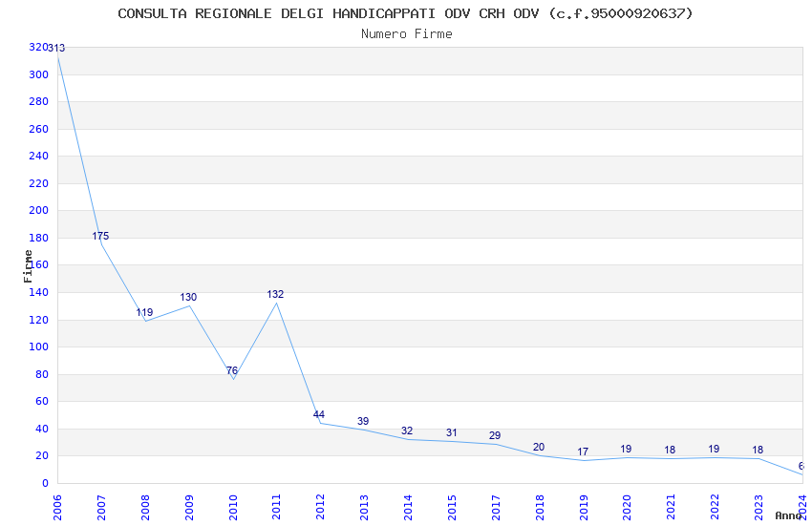Click the y-axis value 260

click(x=39, y=129)
